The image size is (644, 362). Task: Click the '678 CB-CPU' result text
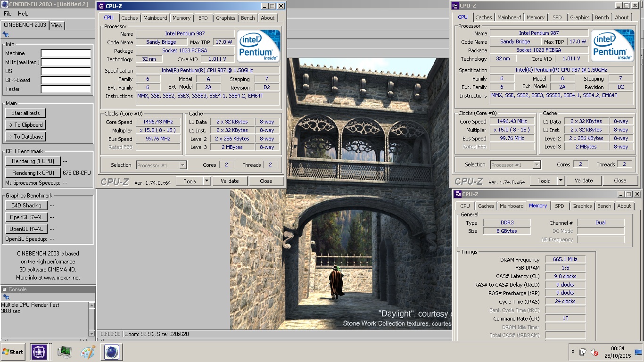click(x=77, y=173)
